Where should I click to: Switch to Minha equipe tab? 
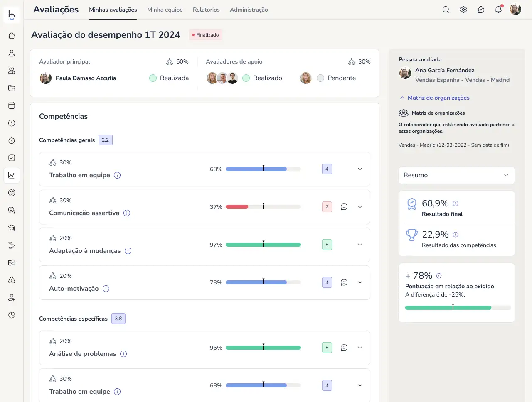click(165, 10)
